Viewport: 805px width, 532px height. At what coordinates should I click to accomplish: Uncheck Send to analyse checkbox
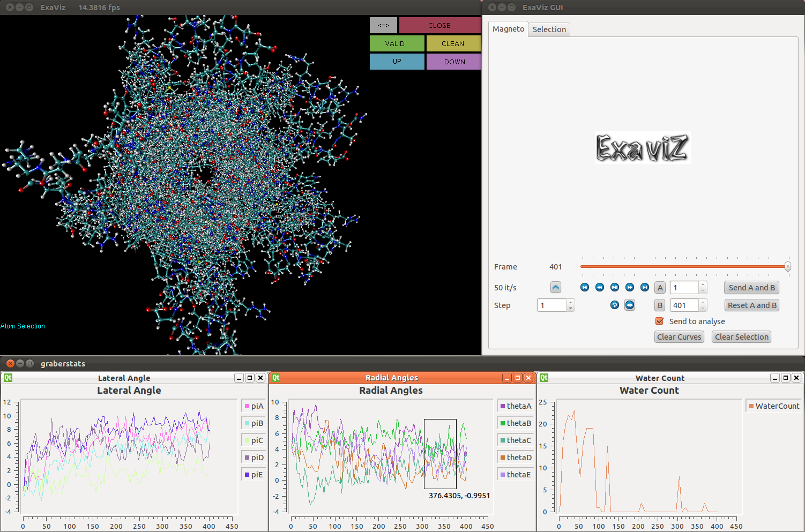pyautogui.click(x=660, y=321)
